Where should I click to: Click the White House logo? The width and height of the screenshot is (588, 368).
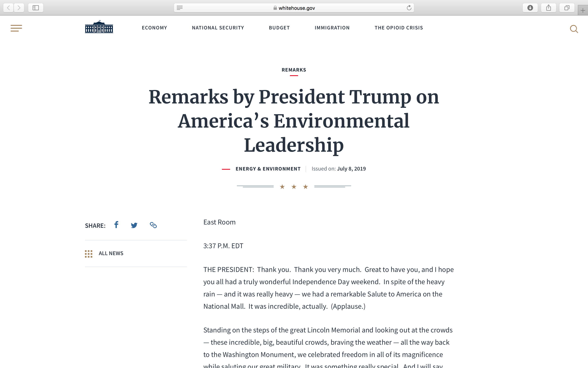click(99, 27)
